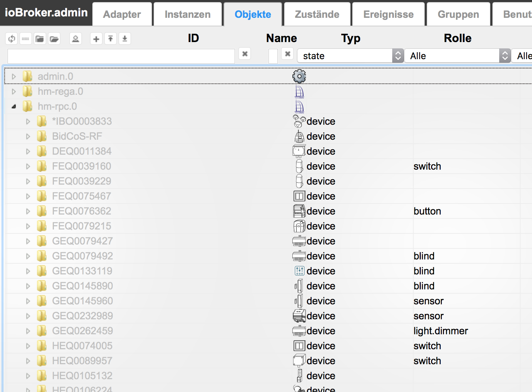Click the gear icon in the admin.0 row
The width and height of the screenshot is (532, 392).
299,76
